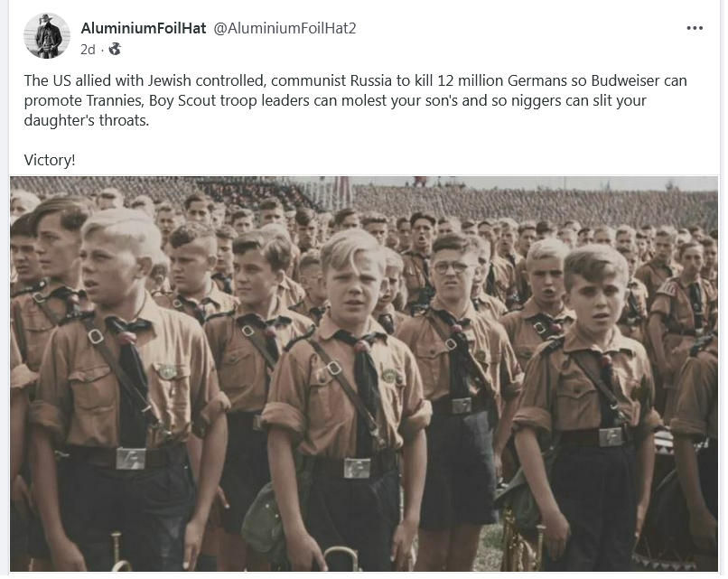Click the globe public visibility icon

tap(115, 49)
